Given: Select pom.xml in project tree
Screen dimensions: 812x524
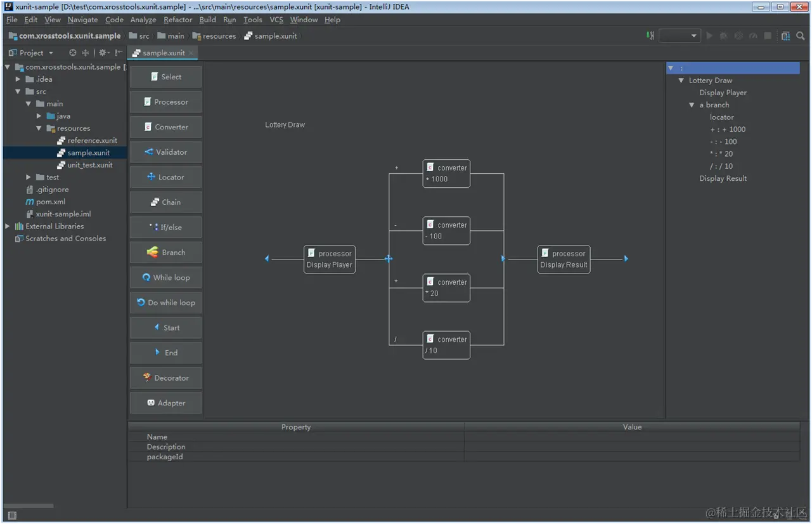Looking at the screenshot, I should pyautogui.click(x=45, y=202).
